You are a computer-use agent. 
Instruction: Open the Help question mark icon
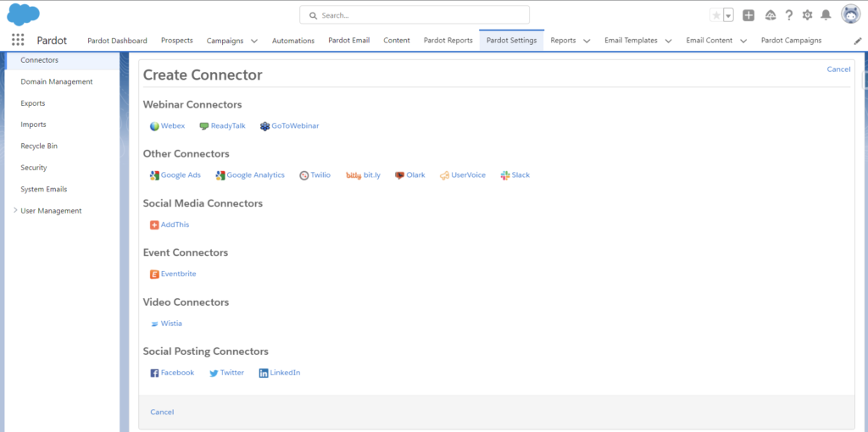tap(789, 15)
